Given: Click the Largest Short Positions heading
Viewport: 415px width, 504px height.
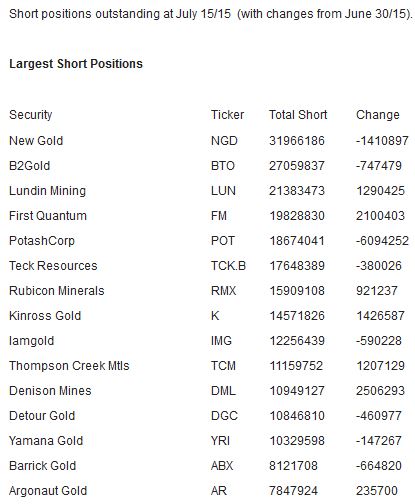Looking at the screenshot, I should point(76,64).
